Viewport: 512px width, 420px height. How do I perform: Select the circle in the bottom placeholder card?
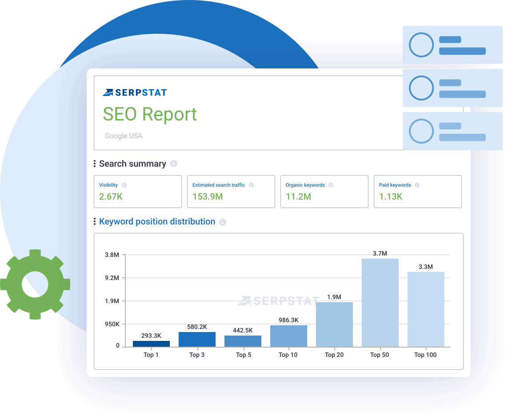(x=421, y=131)
